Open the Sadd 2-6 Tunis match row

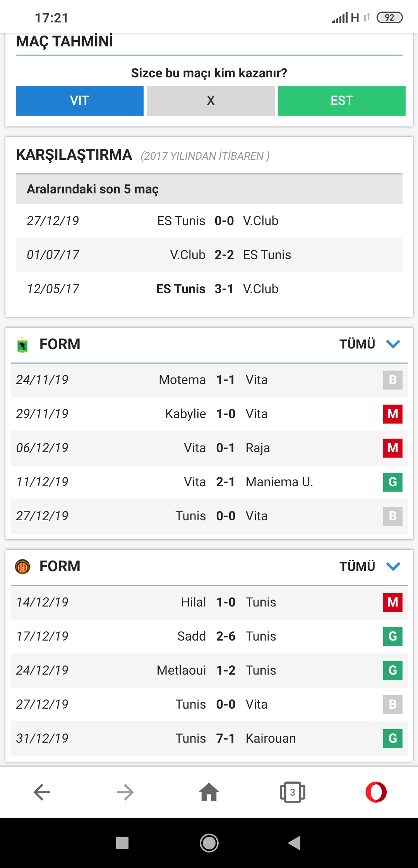pos(209,636)
